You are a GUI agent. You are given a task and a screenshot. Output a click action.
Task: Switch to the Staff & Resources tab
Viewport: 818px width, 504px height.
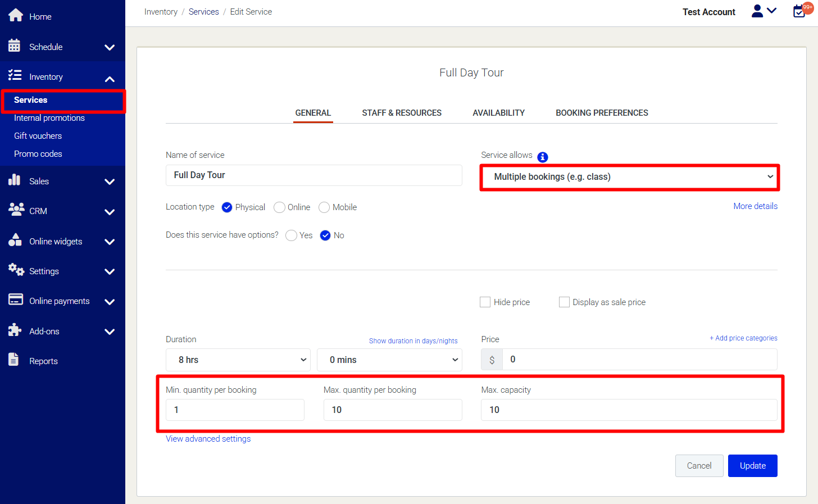(401, 113)
